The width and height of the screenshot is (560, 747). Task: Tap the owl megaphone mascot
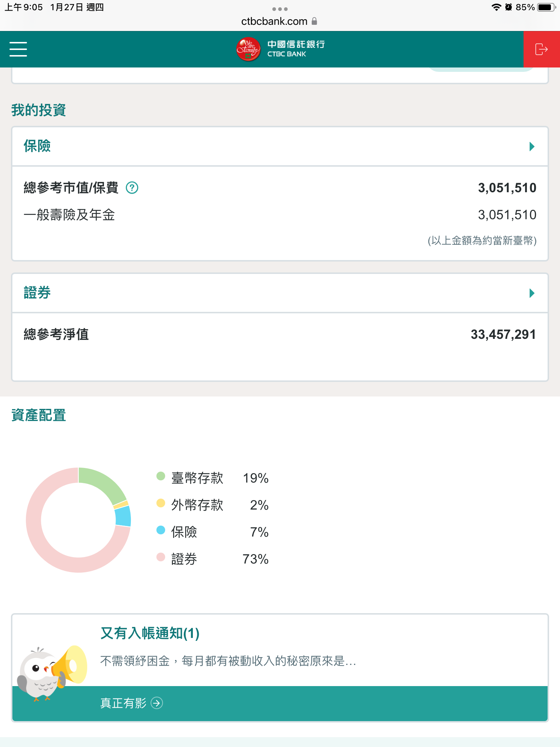[x=51, y=672]
